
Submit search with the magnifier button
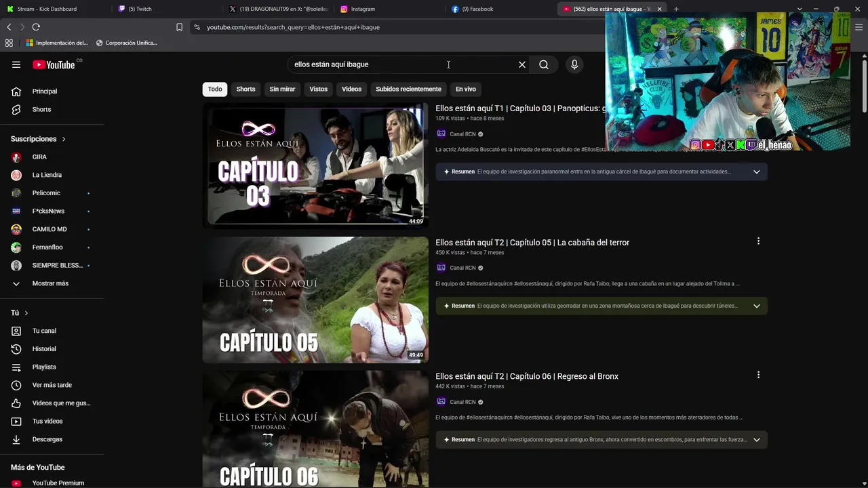544,64
